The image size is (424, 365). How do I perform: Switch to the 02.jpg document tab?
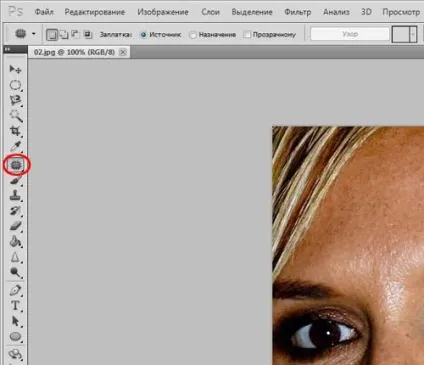[74, 52]
